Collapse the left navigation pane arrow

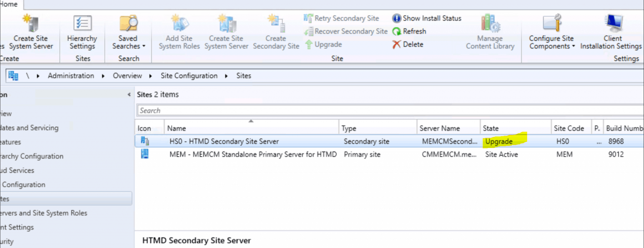tap(129, 95)
